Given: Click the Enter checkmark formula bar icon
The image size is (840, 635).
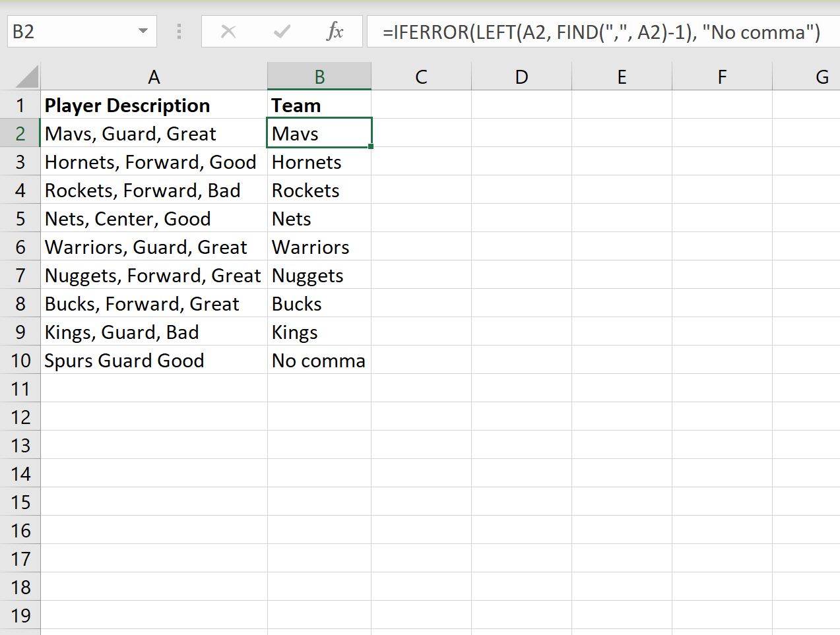Looking at the screenshot, I should point(282,32).
